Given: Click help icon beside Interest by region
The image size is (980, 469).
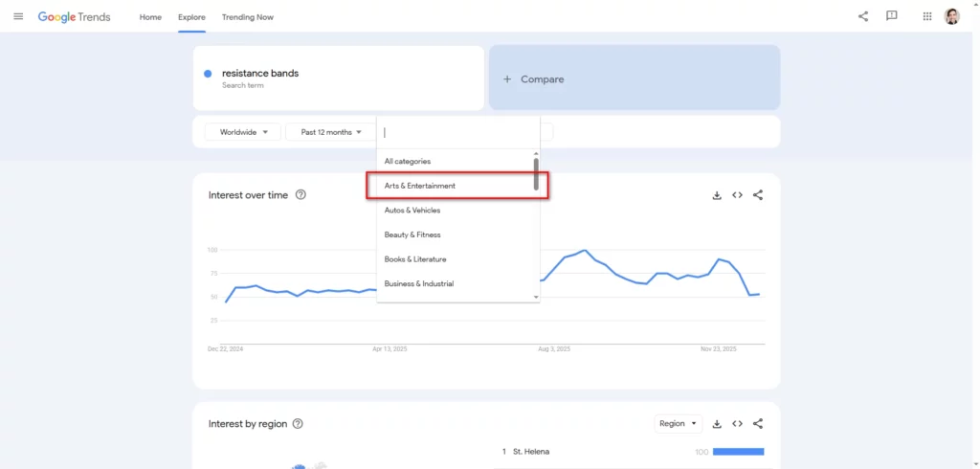Looking at the screenshot, I should [x=298, y=424].
